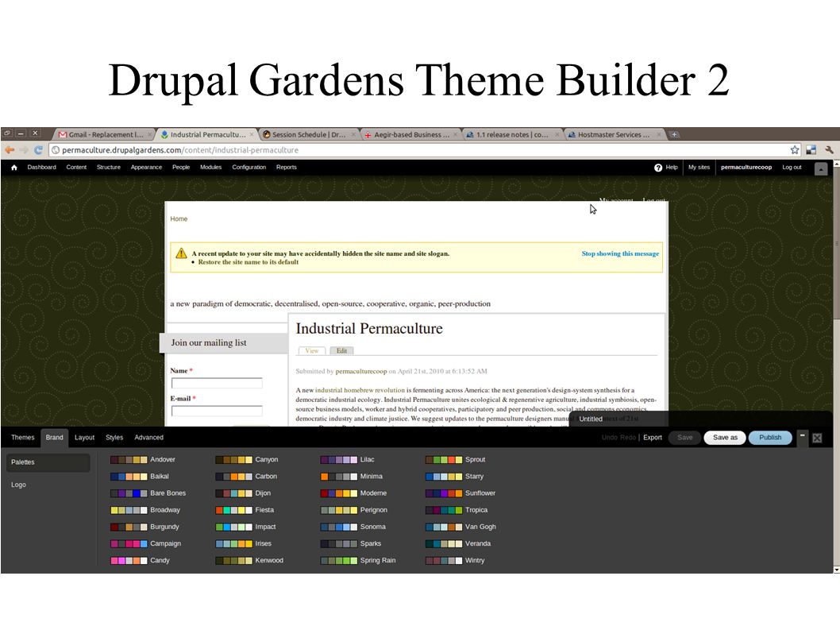Open the Styles tab in theme builder
This screenshot has height=630, width=840.
(114, 438)
